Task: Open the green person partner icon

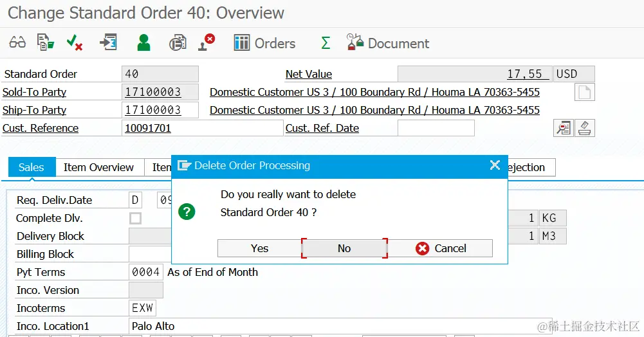Action: click(143, 42)
